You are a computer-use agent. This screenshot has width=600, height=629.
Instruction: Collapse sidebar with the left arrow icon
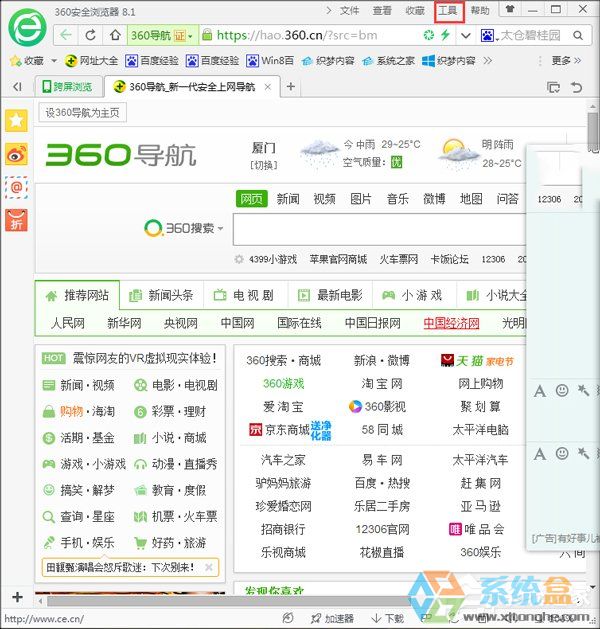tap(17, 87)
